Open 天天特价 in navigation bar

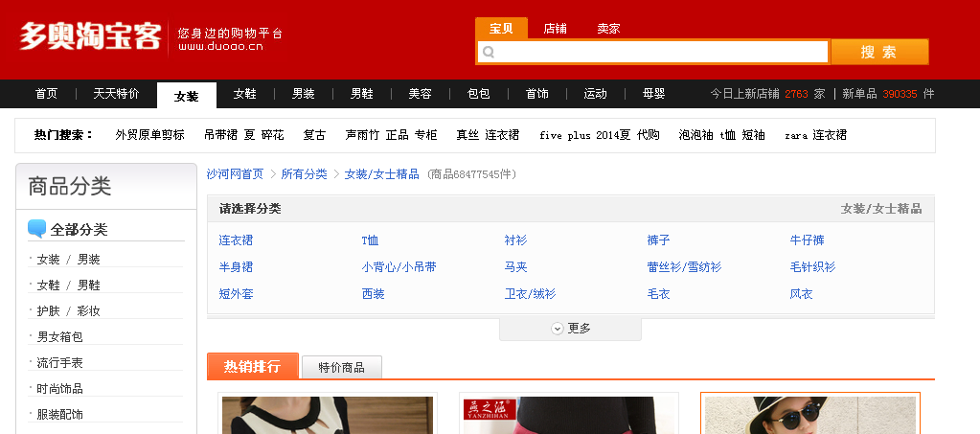[x=116, y=94]
